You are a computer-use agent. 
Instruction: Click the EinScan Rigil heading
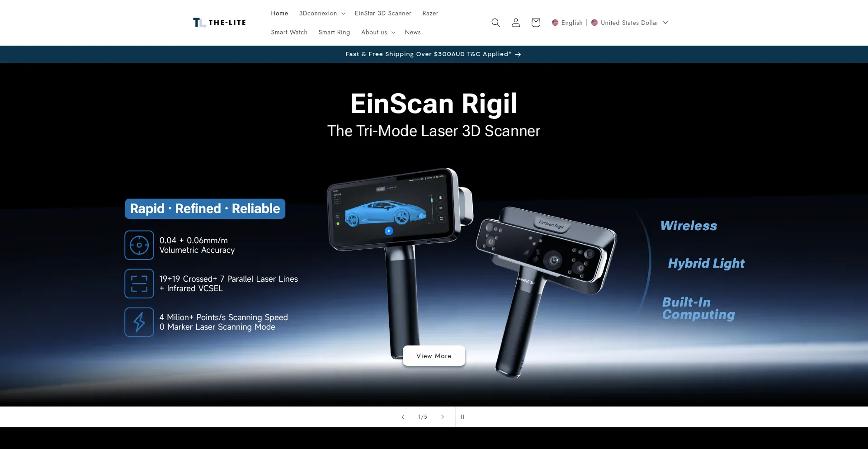(x=434, y=104)
